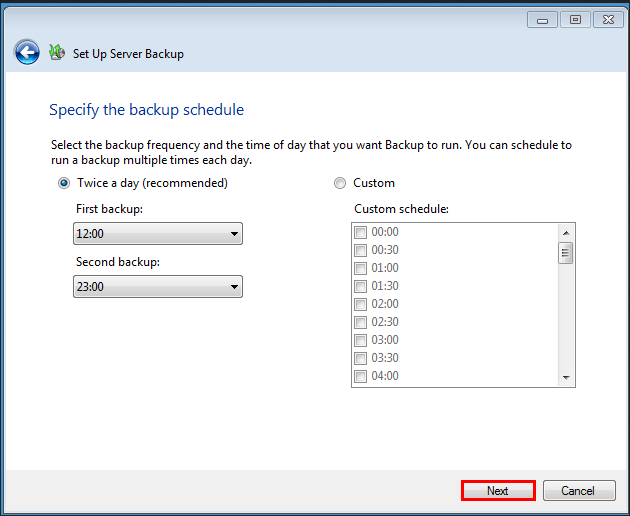
Task: Click the Cancel button
Action: pos(578,491)
